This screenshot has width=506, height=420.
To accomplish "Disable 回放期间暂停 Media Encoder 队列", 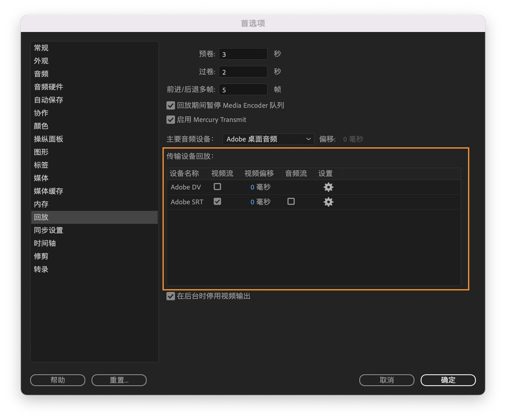I will click(170, 105).
